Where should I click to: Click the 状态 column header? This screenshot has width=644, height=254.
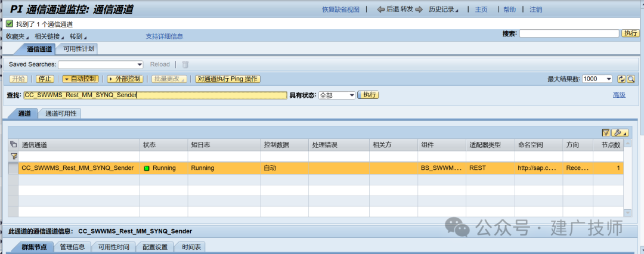click(163, 145)
